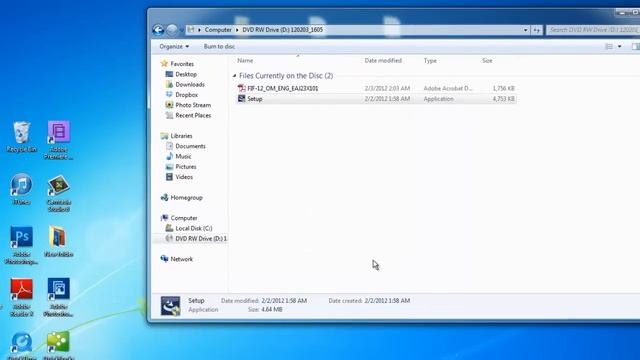Image resolution: width=640 pixels, height=360 pixels.
Task: Click Date created value in details pane
Action: (x=387, y=300)
